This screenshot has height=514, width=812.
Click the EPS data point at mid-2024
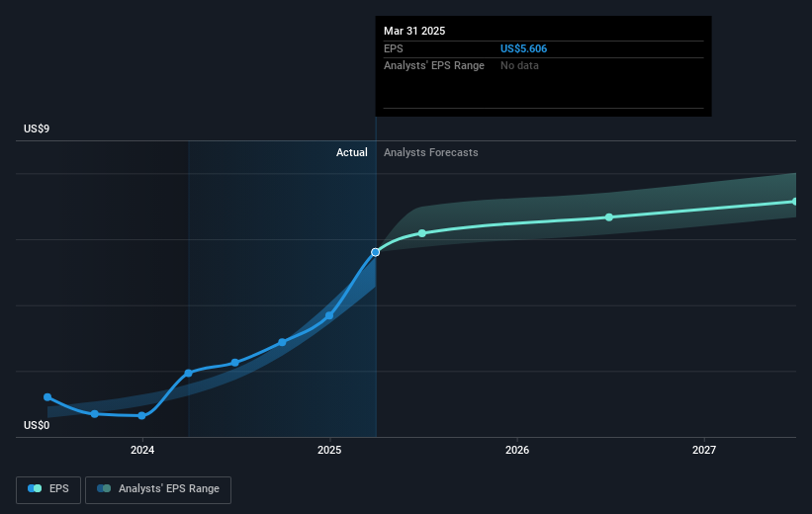235,363
